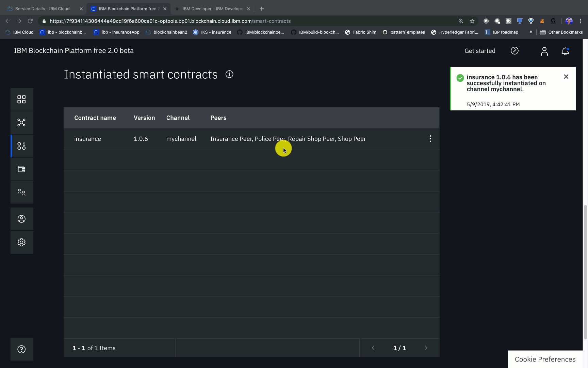The width and height of the screenshot is (588, 368).
Task: Click the Peers column header
Action: coord(218,118)
